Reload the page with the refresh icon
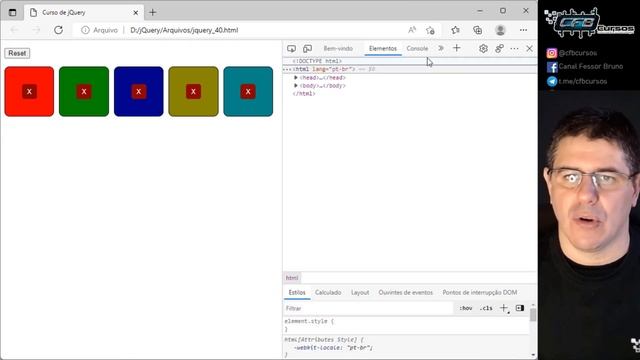The height and width of the screenshot is (360, 640). pos(58,30)
